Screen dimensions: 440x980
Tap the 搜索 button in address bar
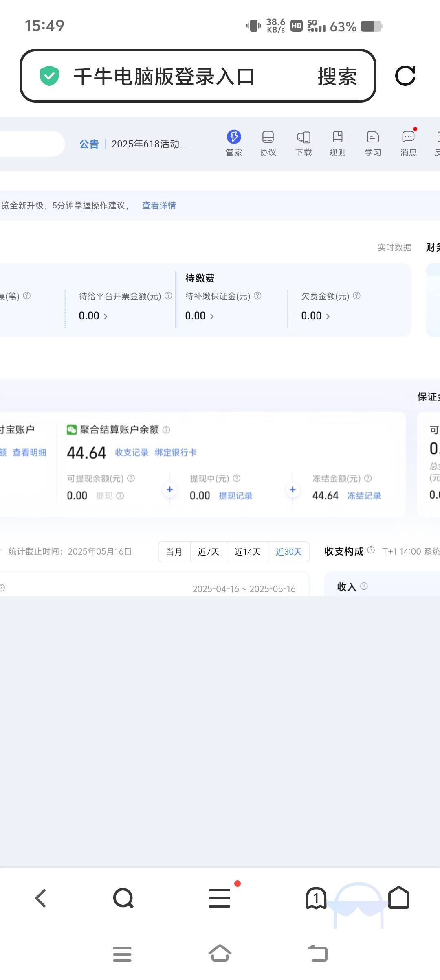(x=337, y=77)
